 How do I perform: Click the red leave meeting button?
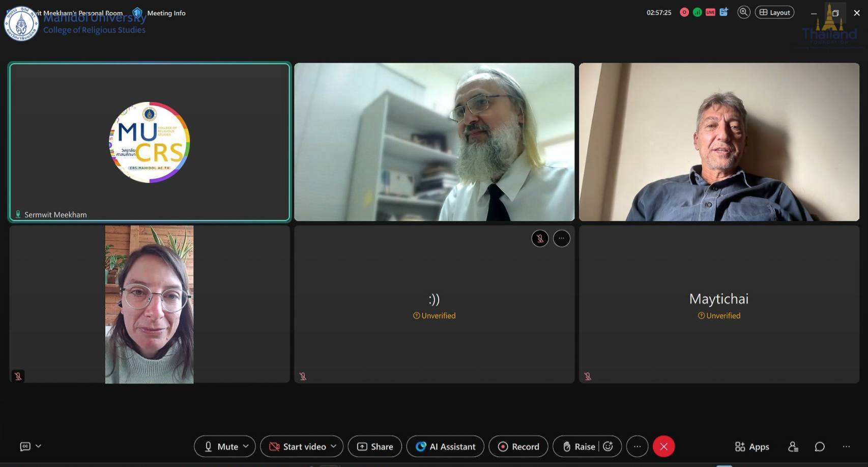(663, 447)
